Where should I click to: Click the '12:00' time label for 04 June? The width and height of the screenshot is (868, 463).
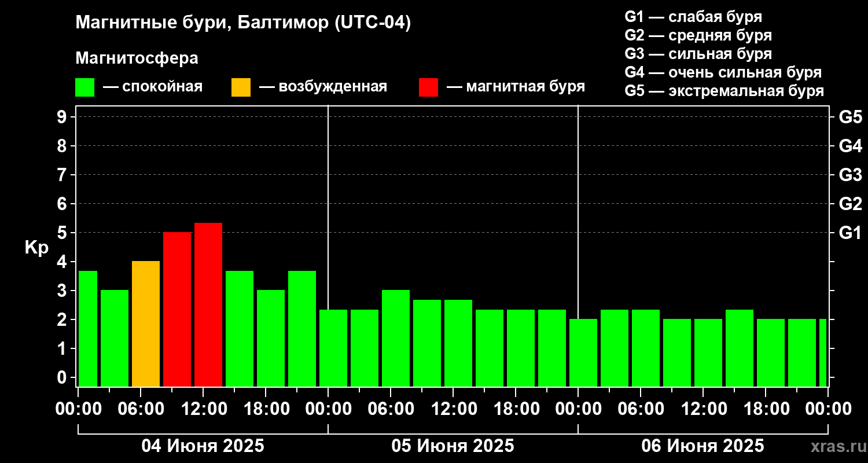(203, 409)
